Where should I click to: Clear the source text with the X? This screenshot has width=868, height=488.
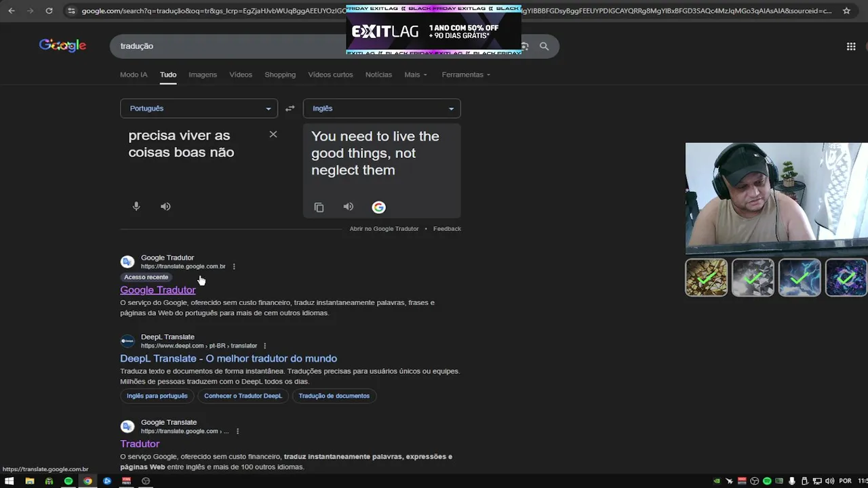pyautogui.click(x=273, y=134)
